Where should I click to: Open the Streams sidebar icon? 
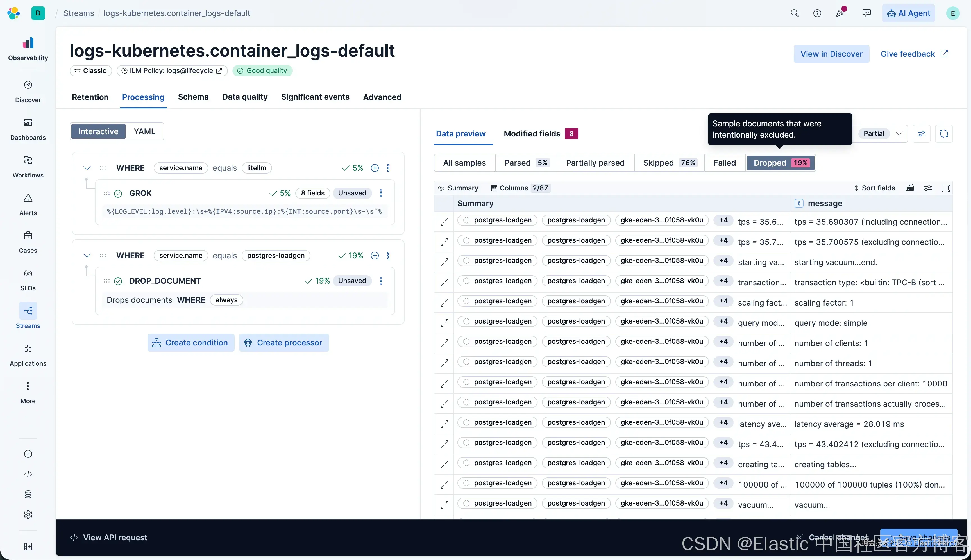click(28, 311)
